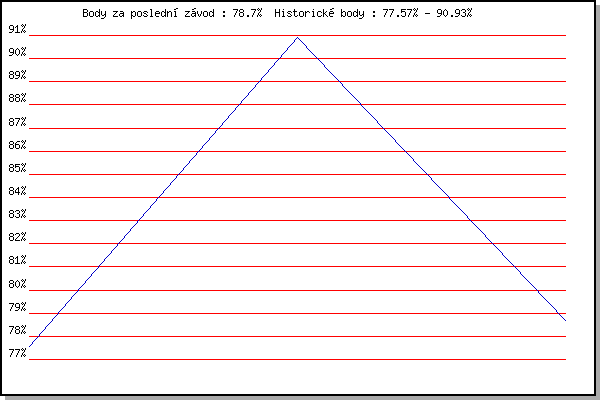Select the 78% axis label
Image resolution: width=600 pixels, height=400 pixels.
tap(17, 330)
